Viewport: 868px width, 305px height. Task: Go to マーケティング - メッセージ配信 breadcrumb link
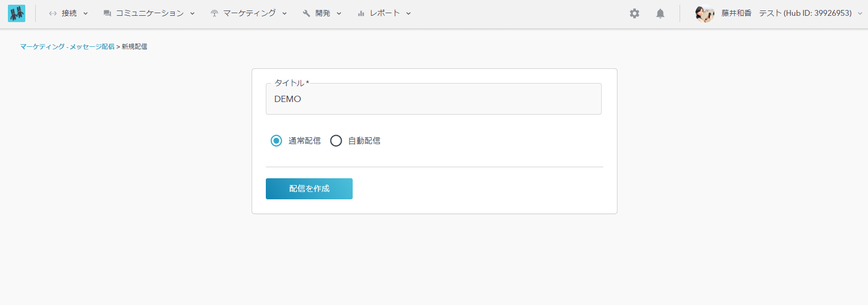click(x=67, y=47)
